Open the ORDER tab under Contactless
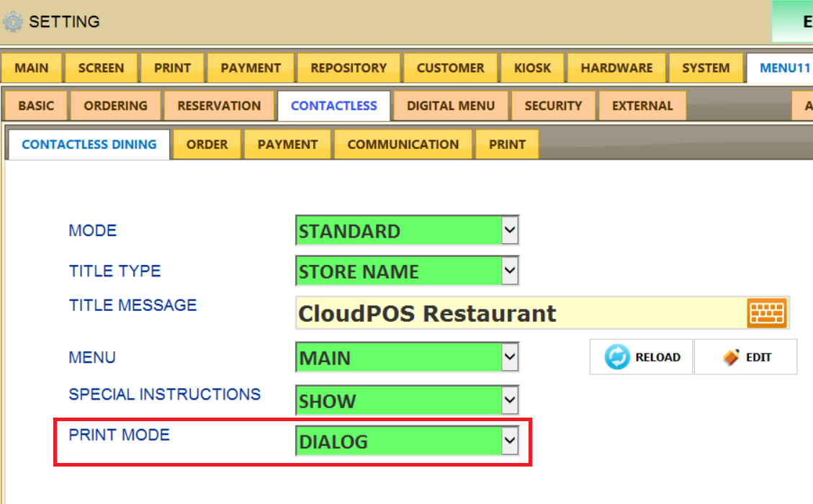This screenshot has width=813, height=504. [x=207, y=144]
